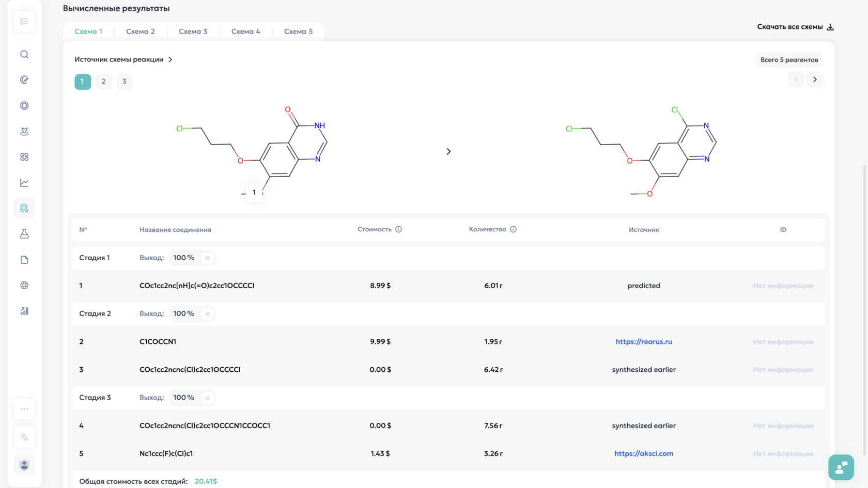Screen dimensions: 868x488
Task: Click the bar chart icon in sidebar
Action: (24, 311)
